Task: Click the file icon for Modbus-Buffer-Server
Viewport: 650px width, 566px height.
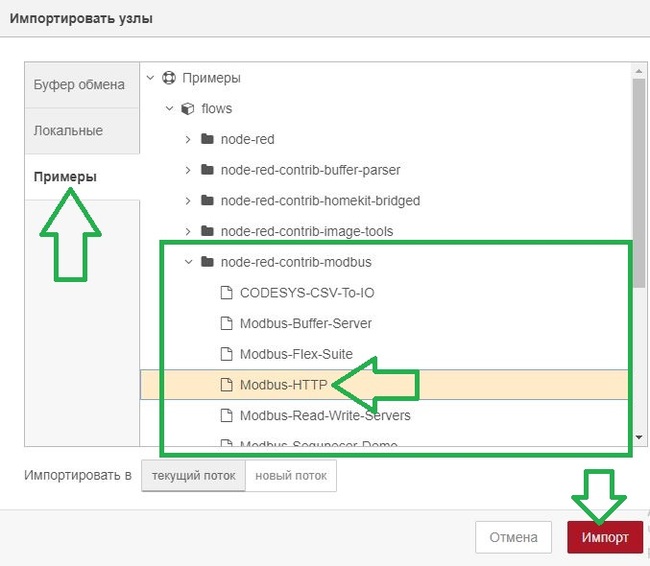Action: pos(226,323)
